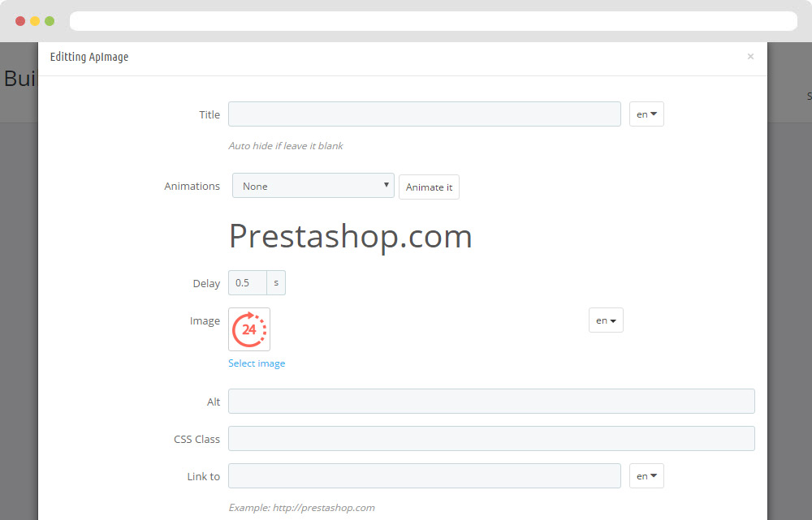Open the Link to language dropdown
Image resolution: width=812 pixels, height=520 pixels.
646,475
